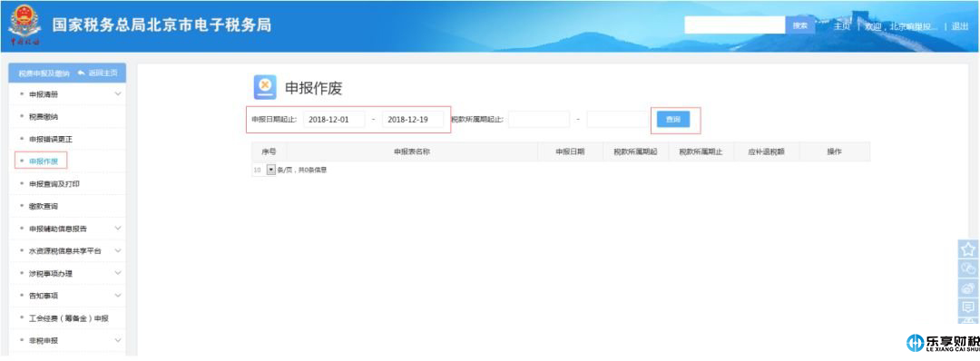
Task: Click the first empty 税款所属期起止 field
Action: click(539, 120)
